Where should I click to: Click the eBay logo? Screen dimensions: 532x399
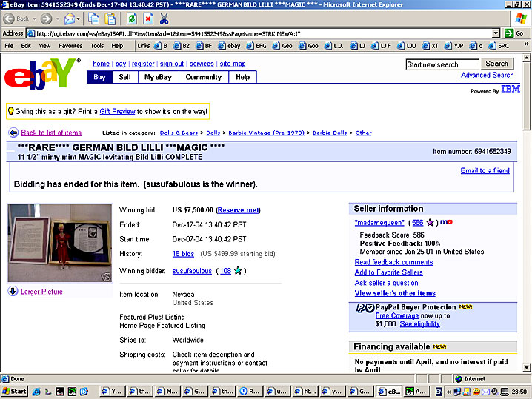click(x=42, y=74)
